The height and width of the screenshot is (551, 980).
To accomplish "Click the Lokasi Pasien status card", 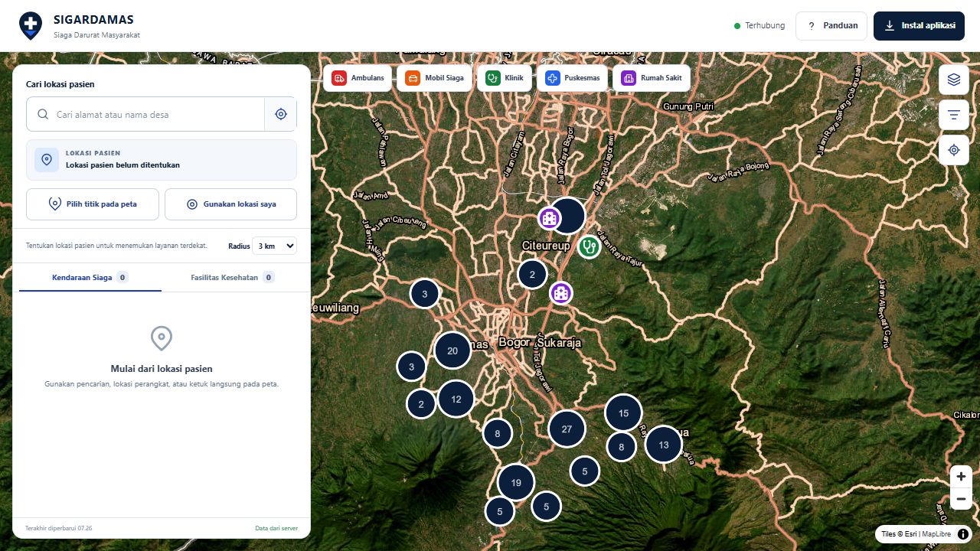I will [x=162, y=159].
